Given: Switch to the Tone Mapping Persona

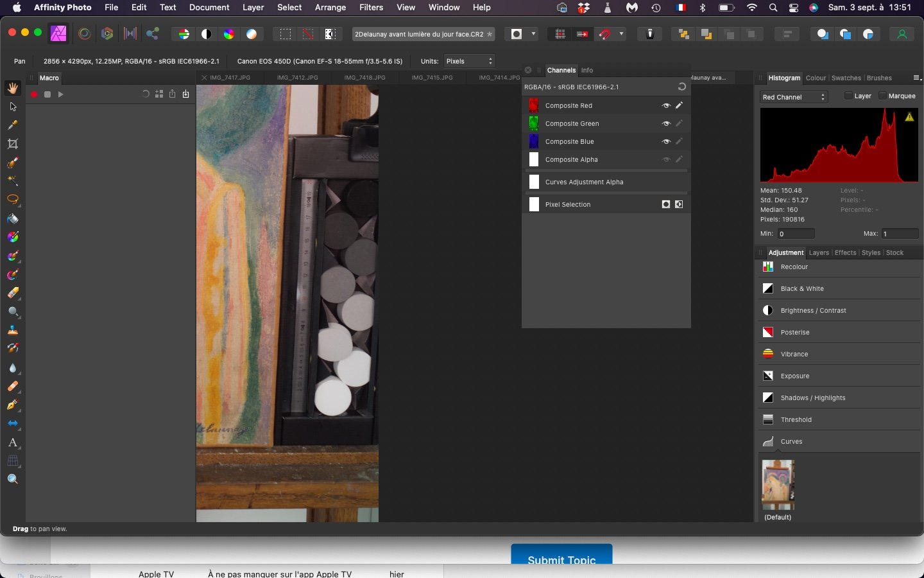Looking at the screenshot, I should coord(130,34).
